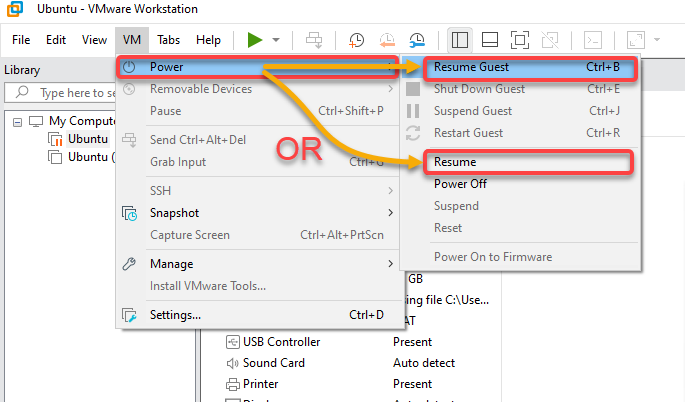Click Capture Screen menu item
This screenshot has width=685, height=402.
[x=258, y=235]
